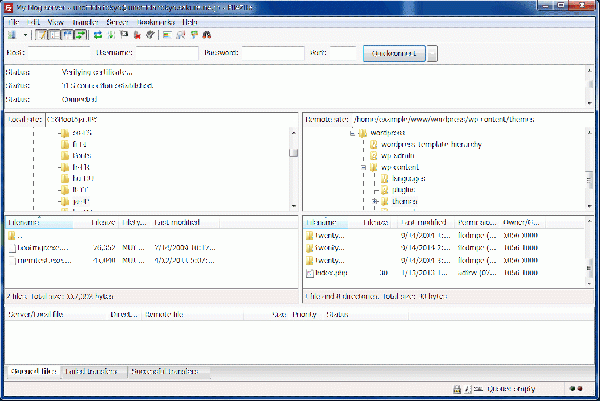Toggle directory comparison
600x401 pixels.
tap(180, 35)
